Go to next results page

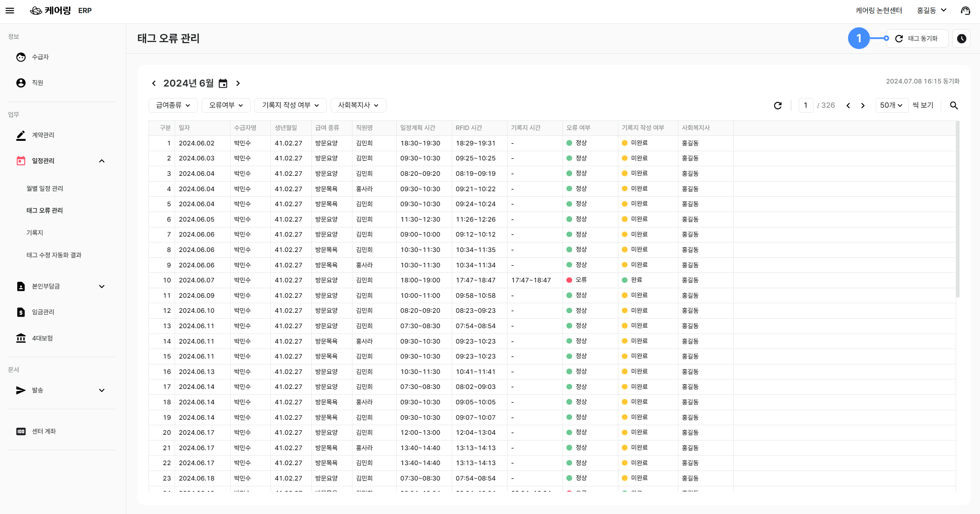863,105
